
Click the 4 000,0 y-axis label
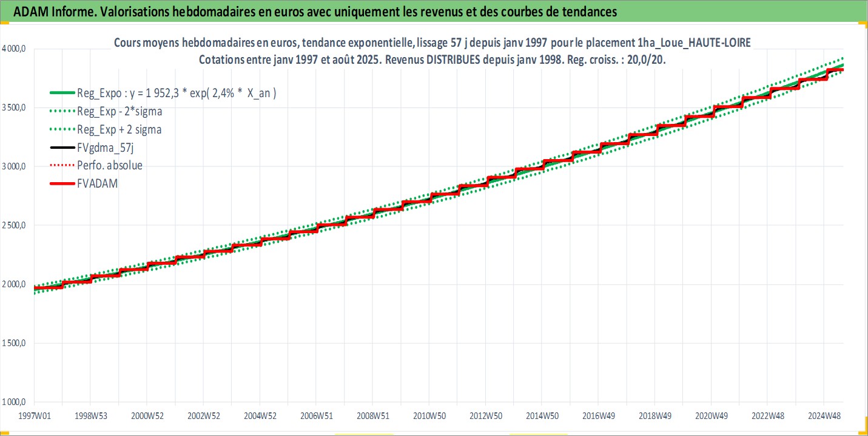coord(13,49)
